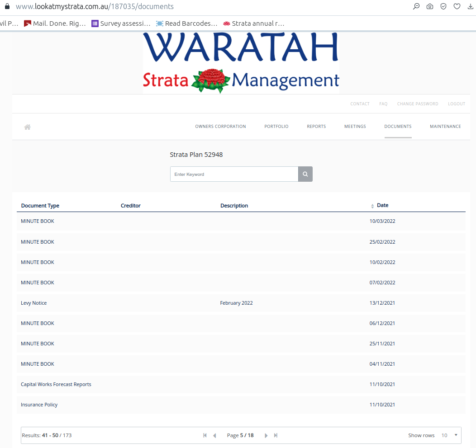Jump to last page of results
This screenshot has height=448, width=476.
(x=276, y=435)
